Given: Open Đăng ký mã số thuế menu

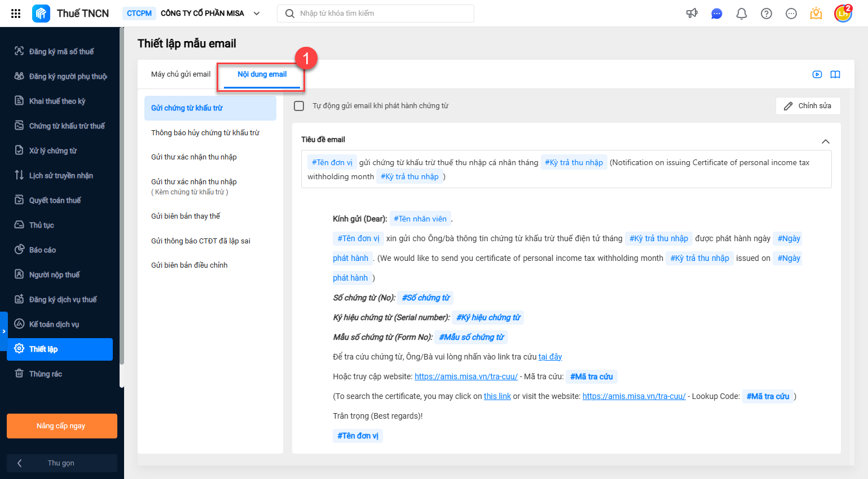Looking at the screenshot, I should [60, 51].
